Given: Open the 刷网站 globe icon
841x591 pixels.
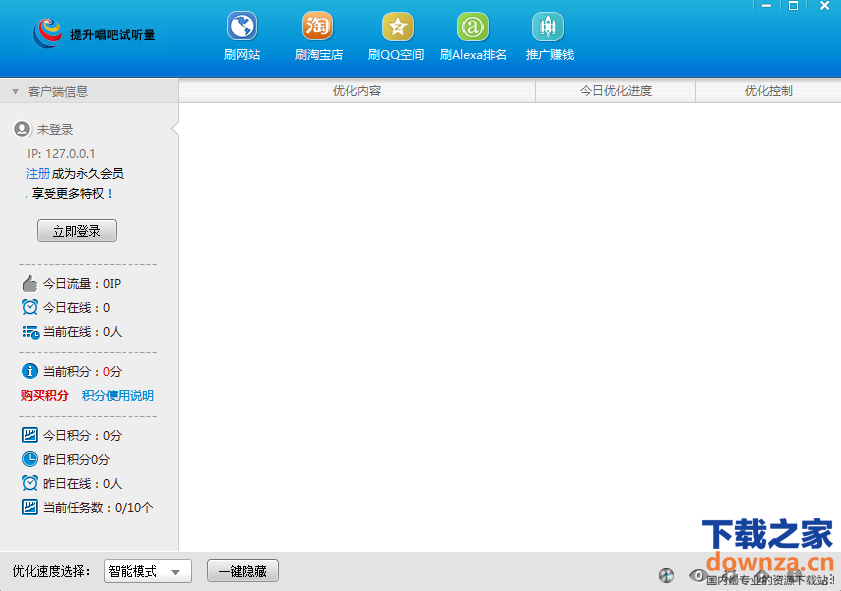Looking at the screenshot, I should pos(242,27).
